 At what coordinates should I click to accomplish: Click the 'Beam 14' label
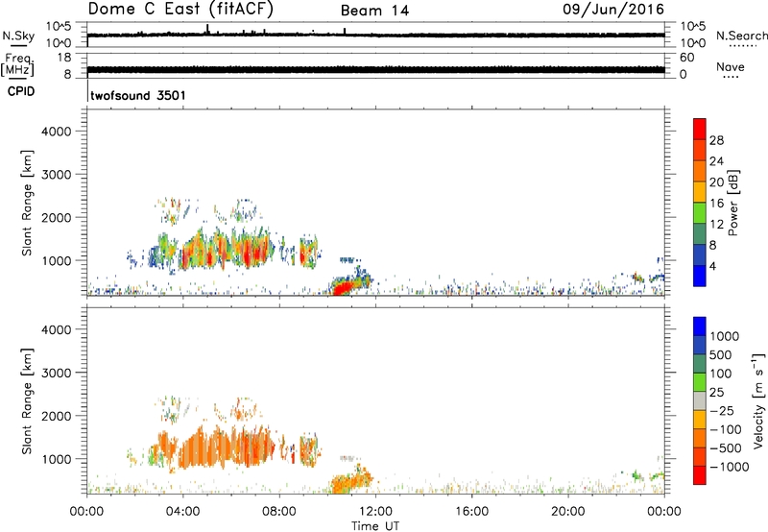coord(374,11)
